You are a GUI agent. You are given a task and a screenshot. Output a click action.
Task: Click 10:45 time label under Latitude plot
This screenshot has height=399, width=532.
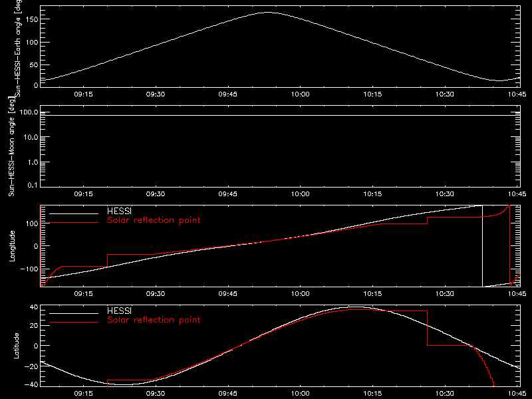click(517, 394)
